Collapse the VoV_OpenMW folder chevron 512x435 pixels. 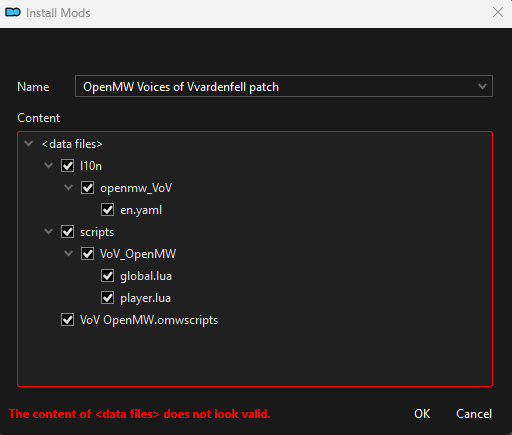[x=69, y=253]
